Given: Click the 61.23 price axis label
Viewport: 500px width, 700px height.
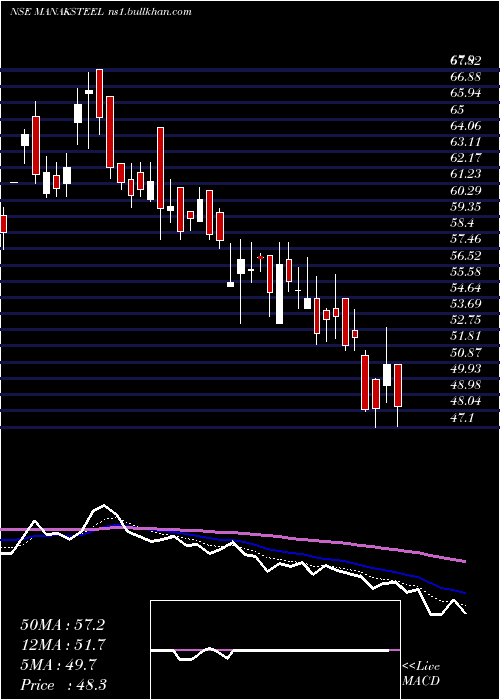Looking at the screenshot, I should tap(466, 174).
